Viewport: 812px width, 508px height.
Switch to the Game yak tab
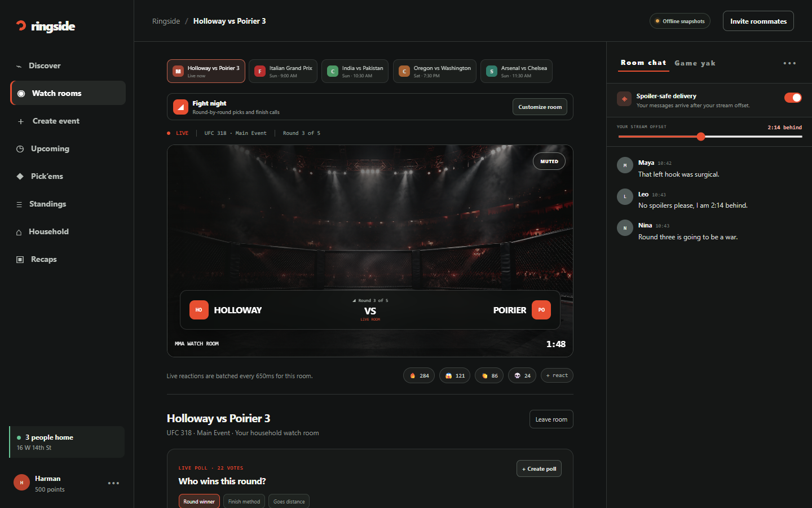tap(695, 63)
